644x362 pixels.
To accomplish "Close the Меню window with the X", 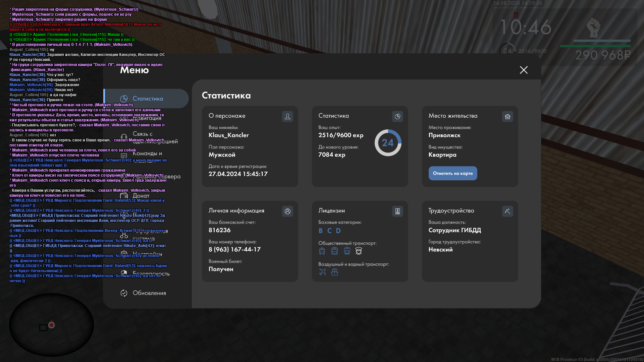I will 524,70.
